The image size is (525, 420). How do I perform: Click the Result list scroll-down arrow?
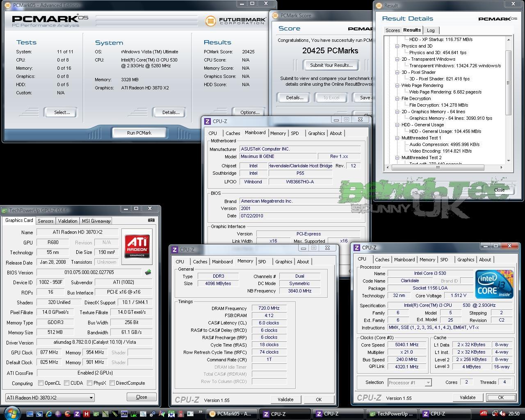509,160
